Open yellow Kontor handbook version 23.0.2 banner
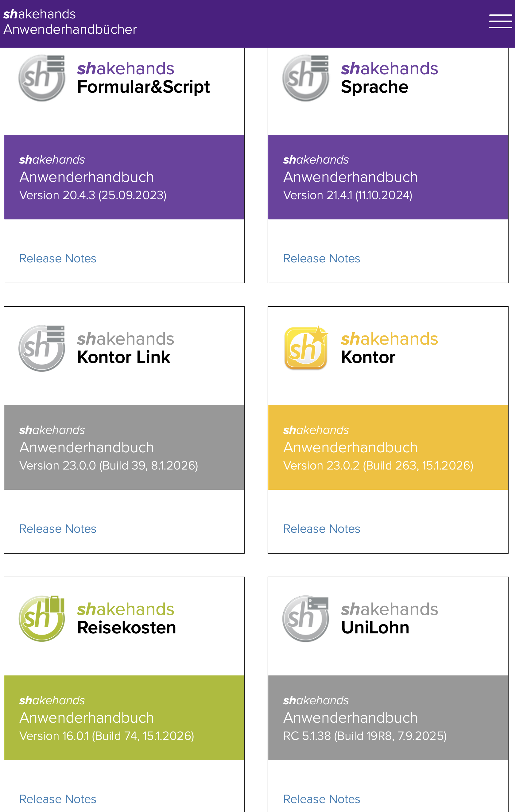The height and width of the screenshot is (812, 515). [x=388, y=447]
